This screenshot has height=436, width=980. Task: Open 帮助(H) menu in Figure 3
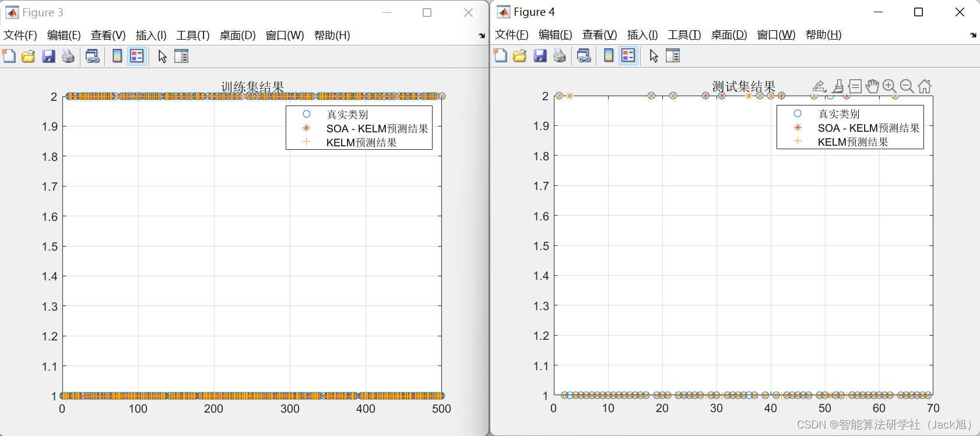[332, 35]
